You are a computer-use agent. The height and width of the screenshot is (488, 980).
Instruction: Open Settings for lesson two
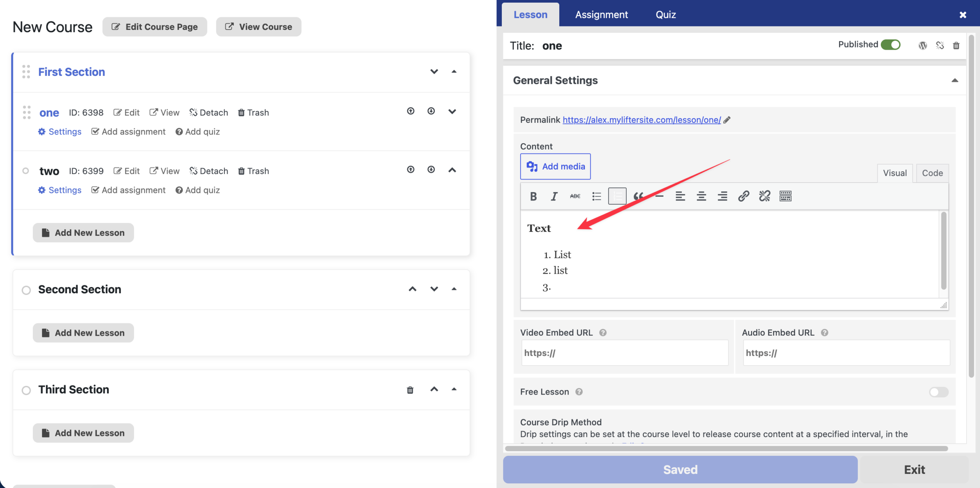click(x=60, y=190)
